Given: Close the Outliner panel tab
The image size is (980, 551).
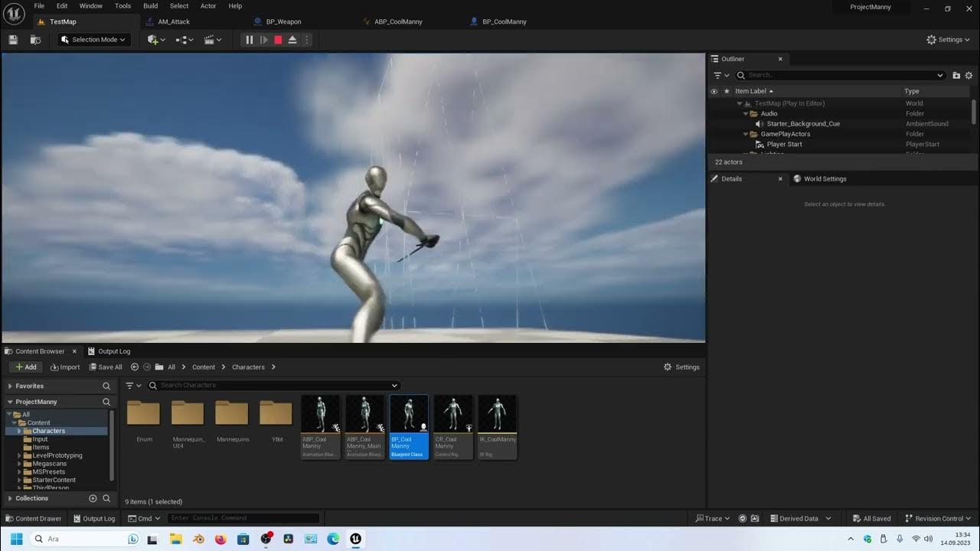Looking at the screenshot, I should click(780, 59).
